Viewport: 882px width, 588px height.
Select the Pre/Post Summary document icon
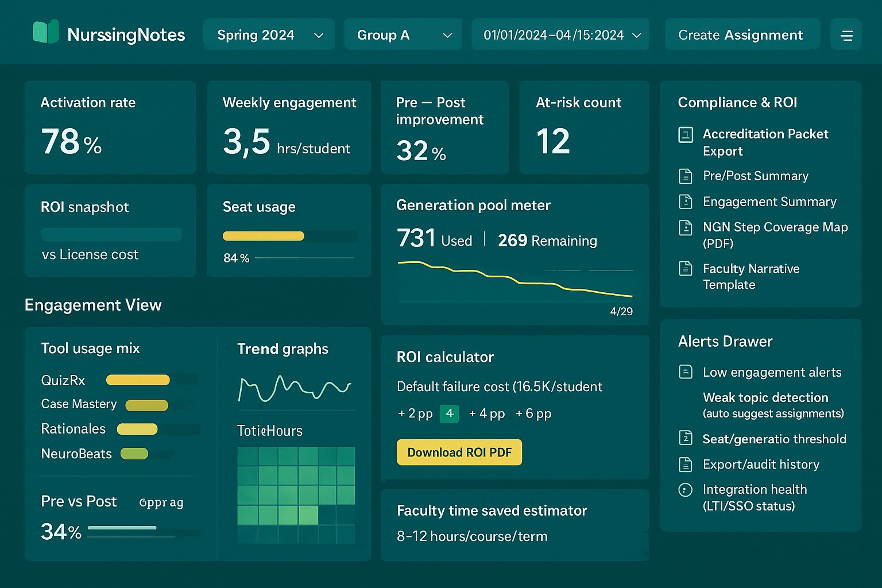point(686,176)
